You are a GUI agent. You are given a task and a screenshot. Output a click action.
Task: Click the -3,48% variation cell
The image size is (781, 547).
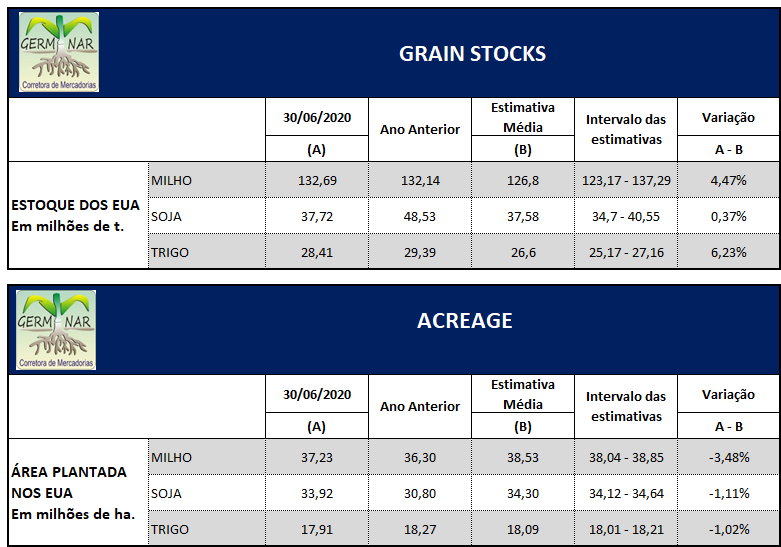[x=728, y=457]
